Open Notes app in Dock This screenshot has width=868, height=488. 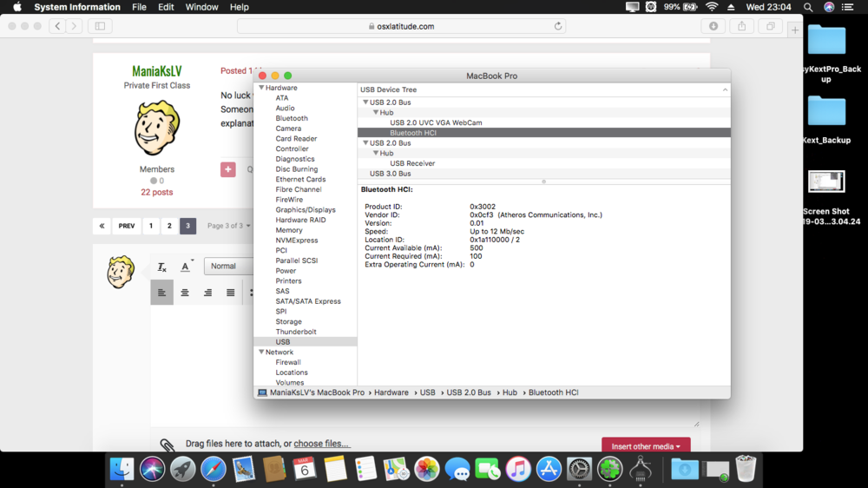(335, 469)
